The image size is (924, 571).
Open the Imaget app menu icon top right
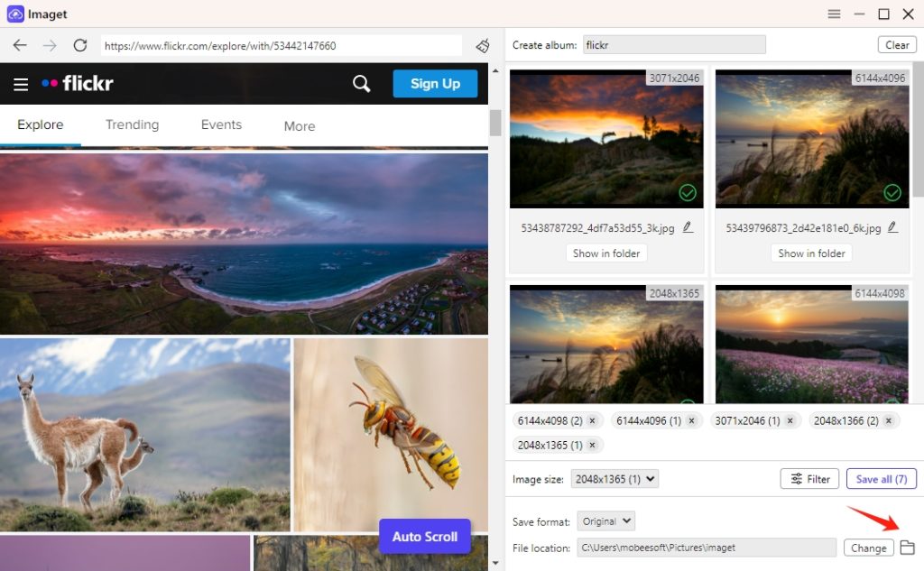pyautogui.click(x=834, y=14)
